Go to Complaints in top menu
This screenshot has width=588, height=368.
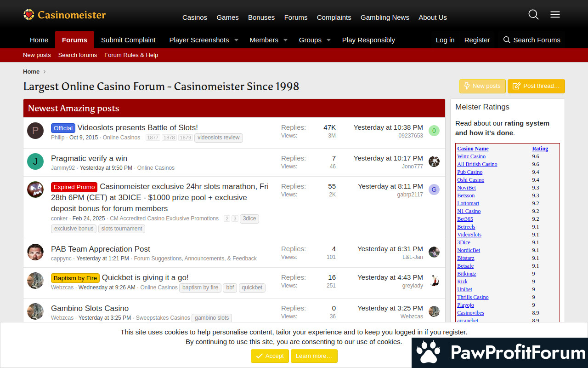[334, 17]
